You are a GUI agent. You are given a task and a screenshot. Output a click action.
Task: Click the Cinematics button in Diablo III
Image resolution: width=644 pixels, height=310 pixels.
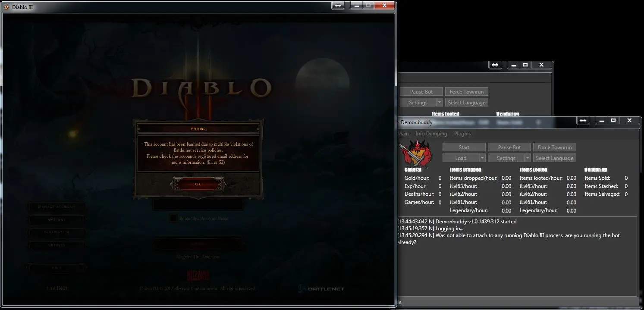57,232
